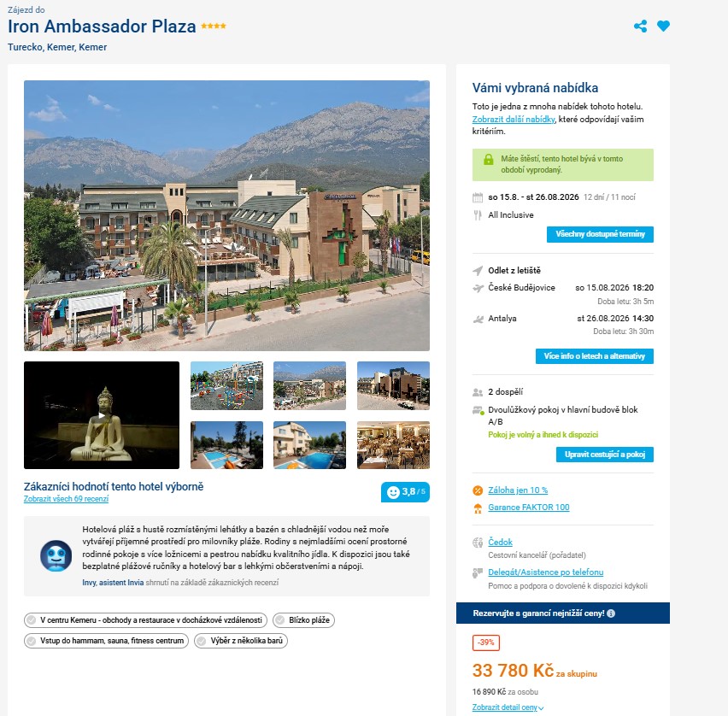Open Záloha jen 10 % link
This screenshot has height=716, width=728.
518,490
